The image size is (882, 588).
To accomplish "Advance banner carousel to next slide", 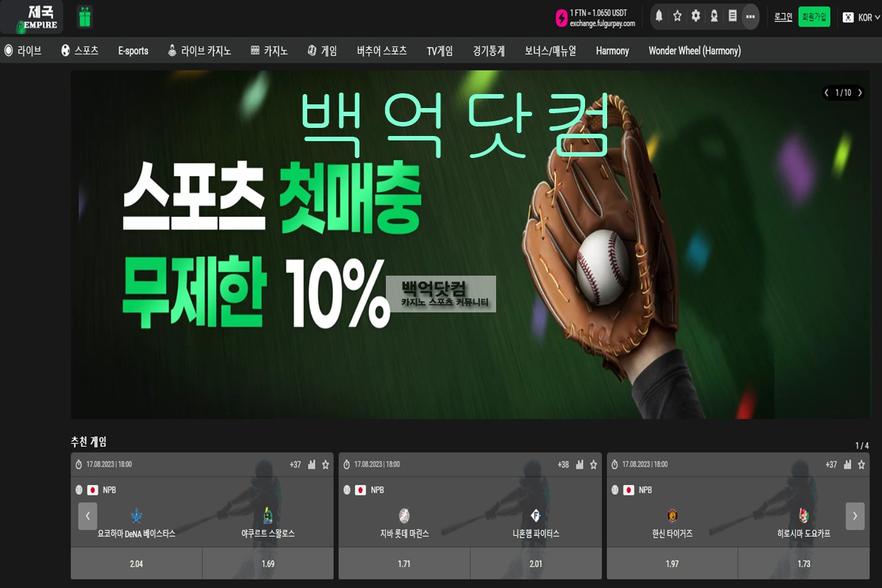I will 860,93.
